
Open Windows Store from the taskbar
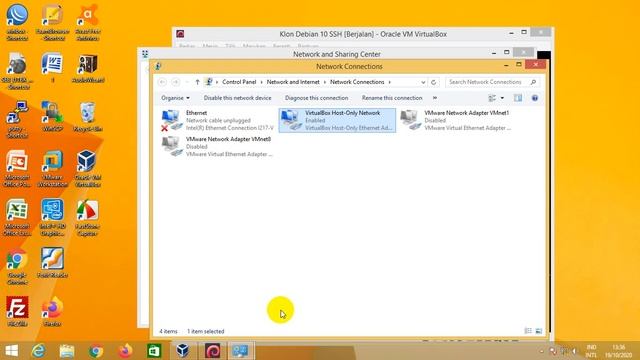point(154,351)
